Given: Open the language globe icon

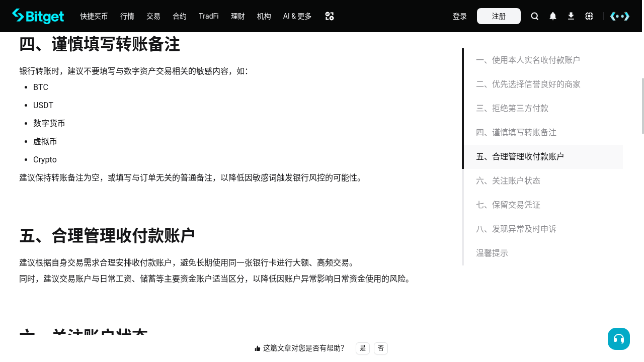Looking at the screenshot, I should coord(589,16).
